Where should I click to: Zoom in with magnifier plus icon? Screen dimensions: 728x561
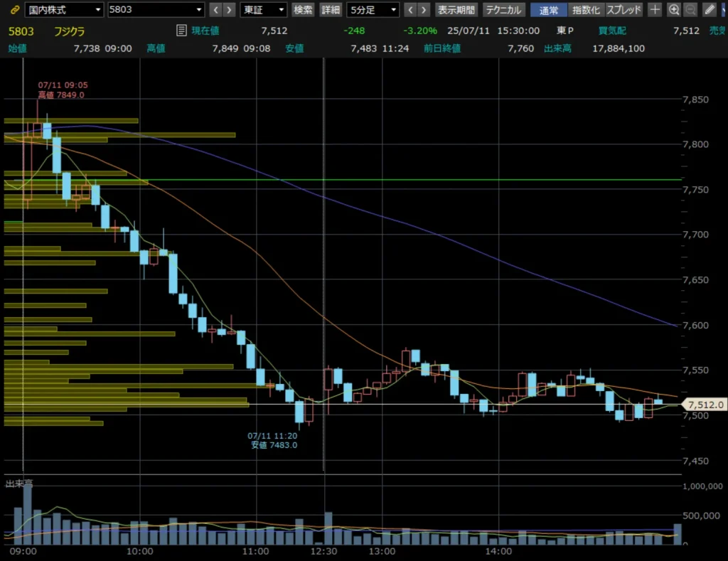pyautogui.click(x=674, y=10)
